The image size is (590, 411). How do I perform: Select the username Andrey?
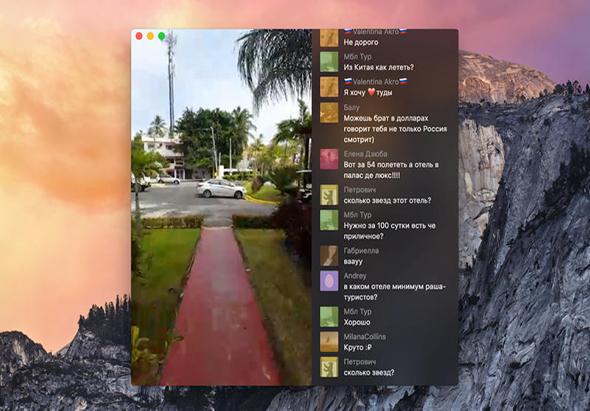pos(355,276)
